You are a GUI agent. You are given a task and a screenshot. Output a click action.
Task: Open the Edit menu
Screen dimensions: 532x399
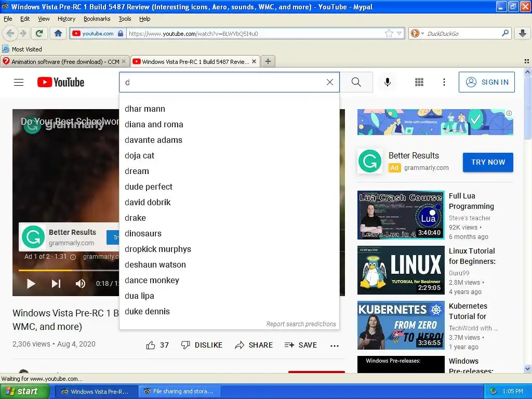[x=25, y=19]
